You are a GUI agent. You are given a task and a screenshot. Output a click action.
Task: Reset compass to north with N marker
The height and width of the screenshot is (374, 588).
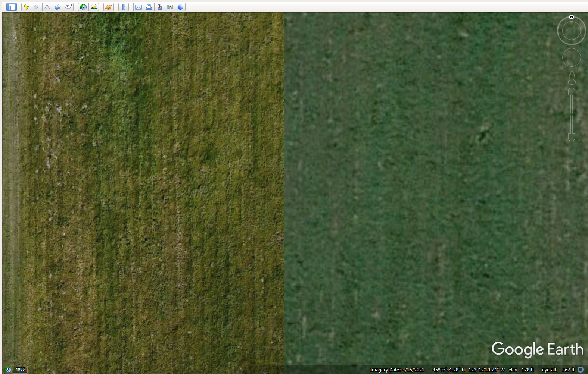pyautogui.click(x=572, y=17)
